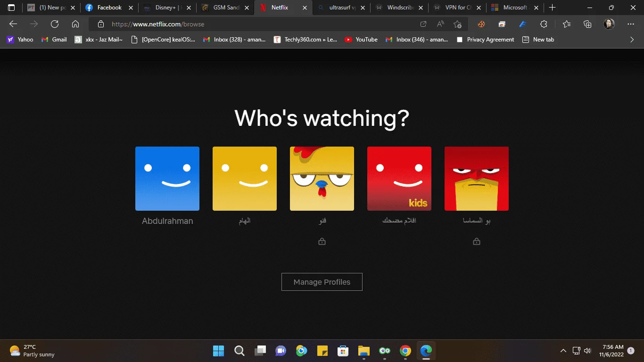Screen dimensions: 644x362
Task: Open page in external app icon
Action: [x=423, y=24]
